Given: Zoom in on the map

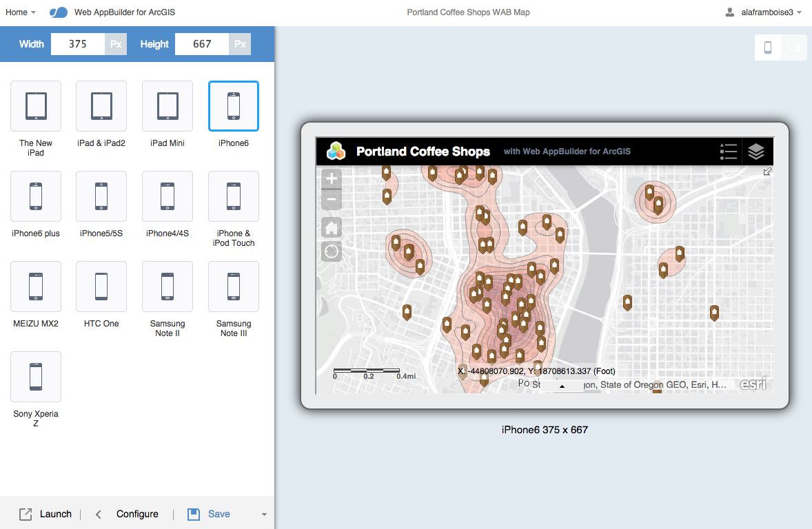Looking at the screenshot, I should coord(332,179).
